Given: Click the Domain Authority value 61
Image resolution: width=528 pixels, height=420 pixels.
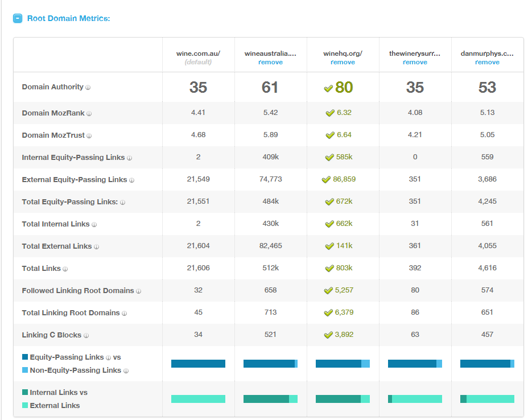Looking at the screenshot, I should coord(270,88).
